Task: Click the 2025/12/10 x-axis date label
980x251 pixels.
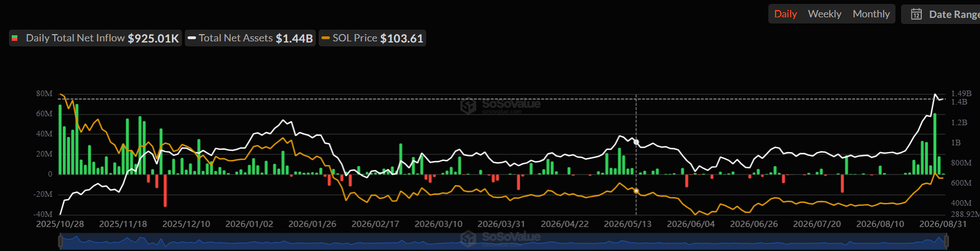Action: [186, 224]
